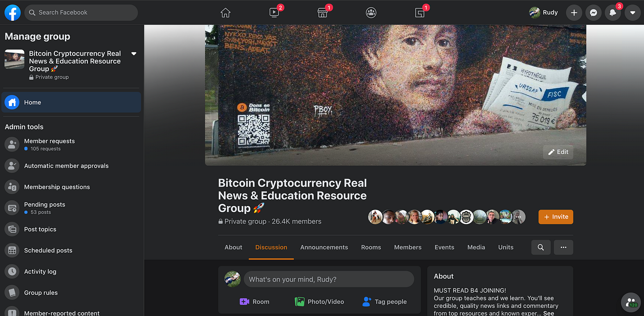644x316 pixels.
Task: Open the Notifications bell icon
Action: [x=613, y=13]
